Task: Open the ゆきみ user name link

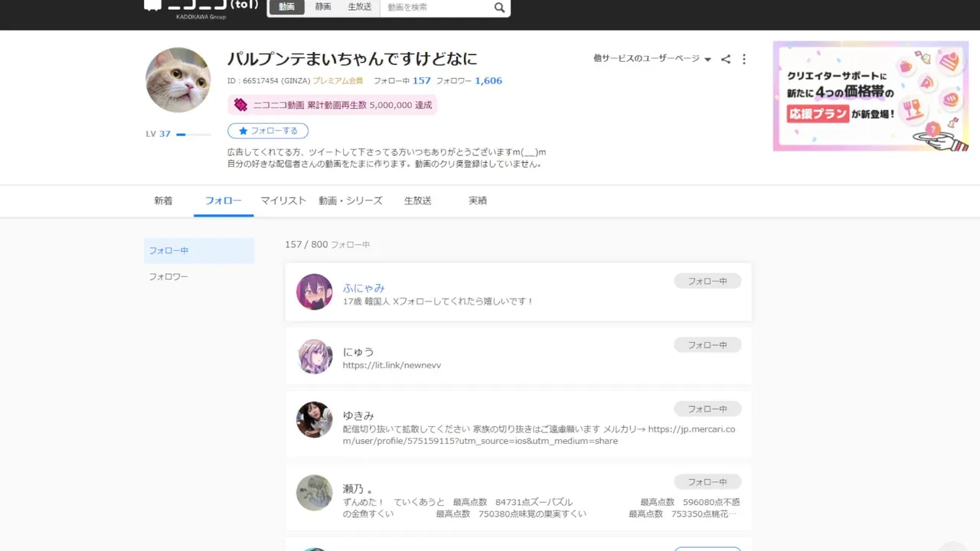Action: pyautogui.click(x=358, y=416)
